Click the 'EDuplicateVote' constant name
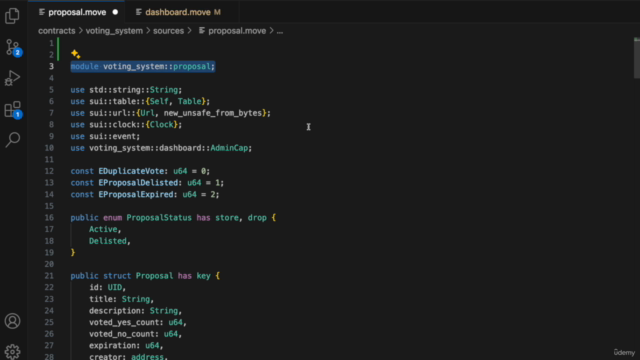This screenshot has width=640, height=360. (x=131, y=171)
